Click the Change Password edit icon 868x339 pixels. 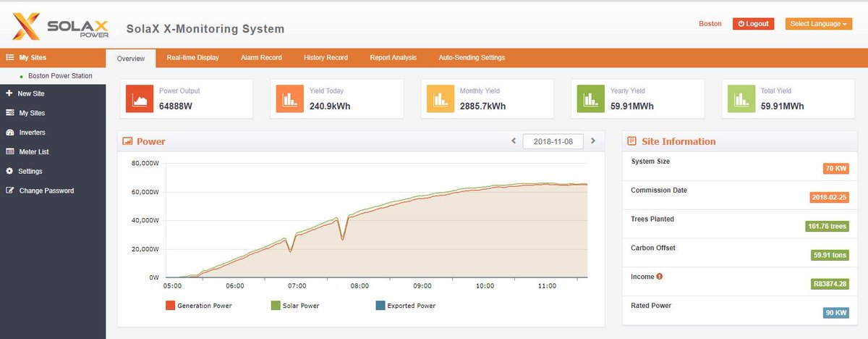[10, 191]
